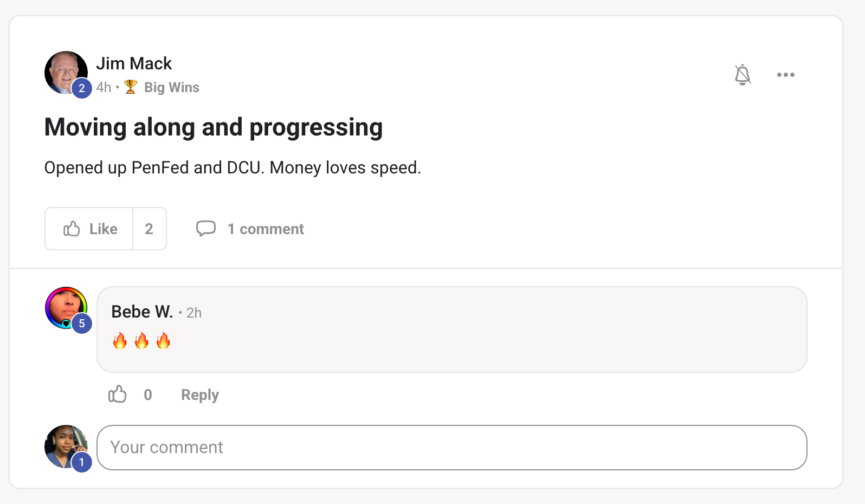Click level 5 badge on Bebe's avatar
The height and width of the screenshot is (504, 865).
coord(82,324)
